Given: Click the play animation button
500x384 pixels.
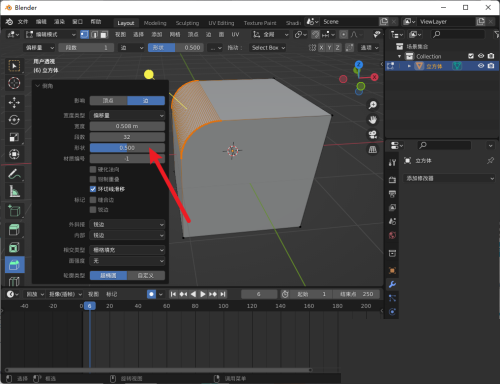Looking at the screenshot, I should (x=203, y=294).
